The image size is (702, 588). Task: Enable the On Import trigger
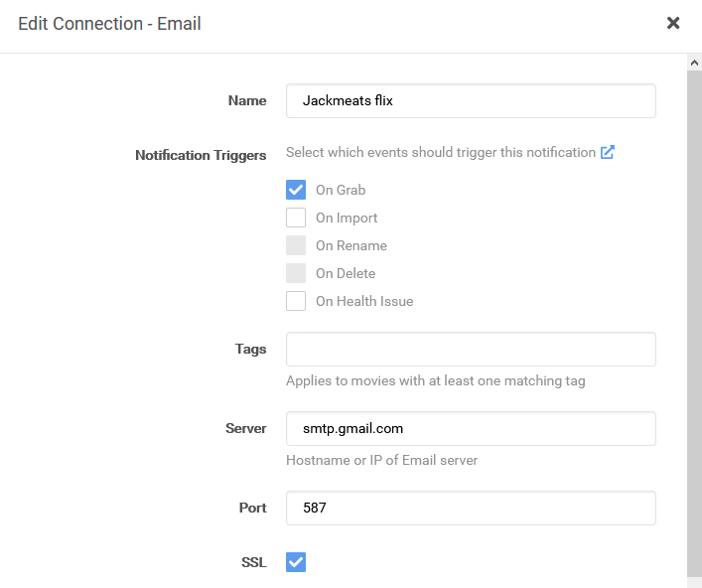(x=296, y=218)
